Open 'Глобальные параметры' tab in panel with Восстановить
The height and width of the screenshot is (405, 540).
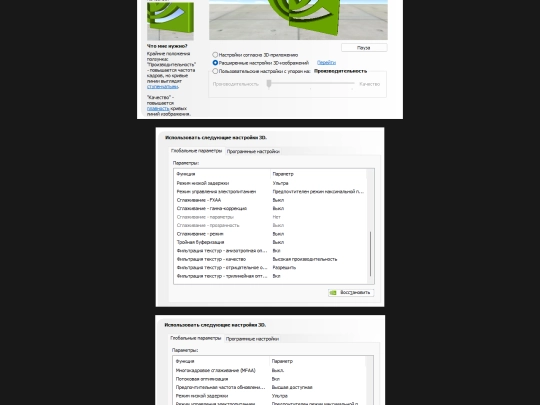(x=197, y=151)
